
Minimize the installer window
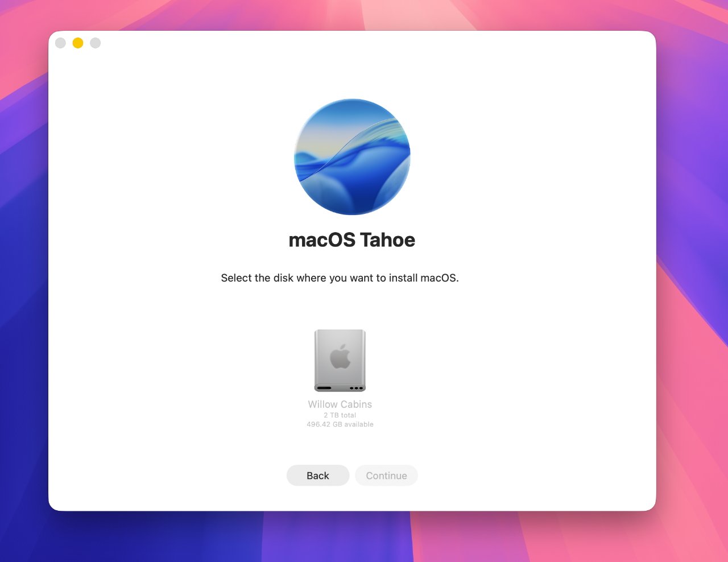click(x=77, y=43)
